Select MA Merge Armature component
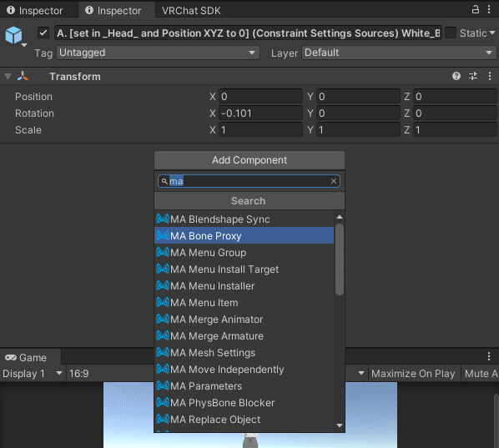This screenshot has height=448, width=499. tap(244, 335)
